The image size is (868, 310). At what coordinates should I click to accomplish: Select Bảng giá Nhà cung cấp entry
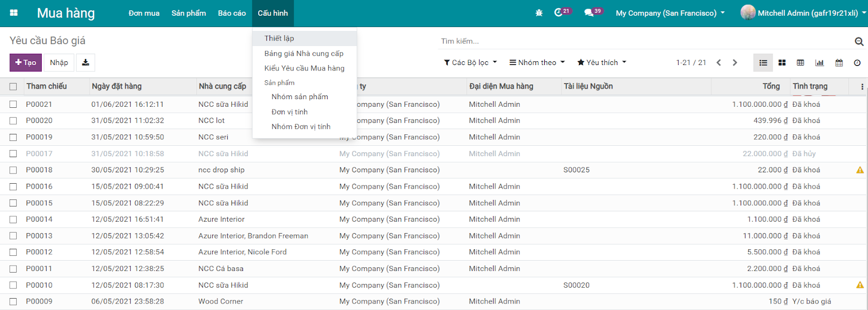coord(305,54)
